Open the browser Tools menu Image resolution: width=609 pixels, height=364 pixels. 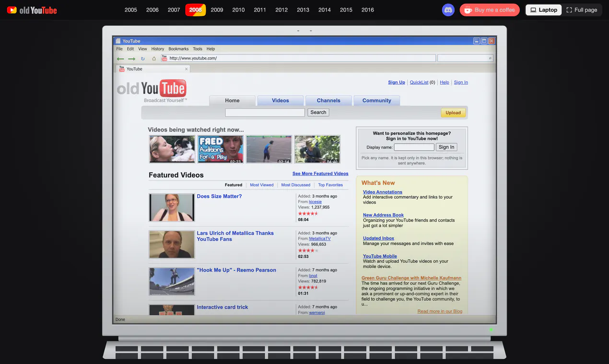[198, 49]
